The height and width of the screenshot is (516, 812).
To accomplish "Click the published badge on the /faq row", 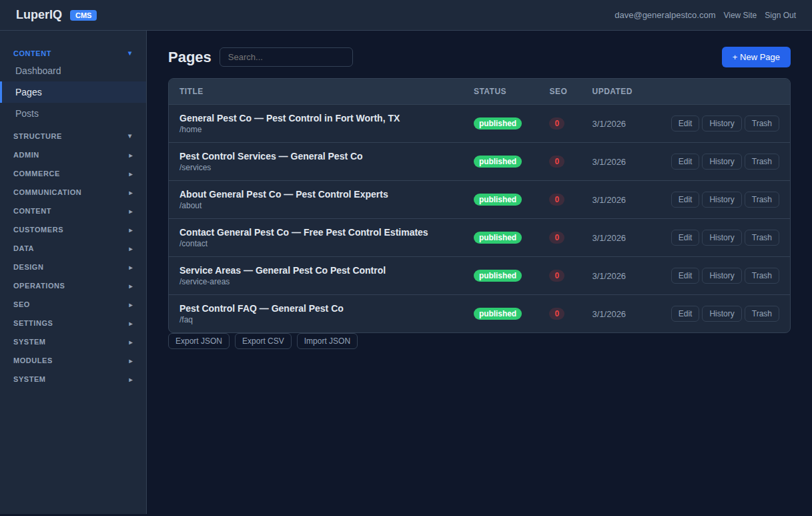I will point(497,313).
